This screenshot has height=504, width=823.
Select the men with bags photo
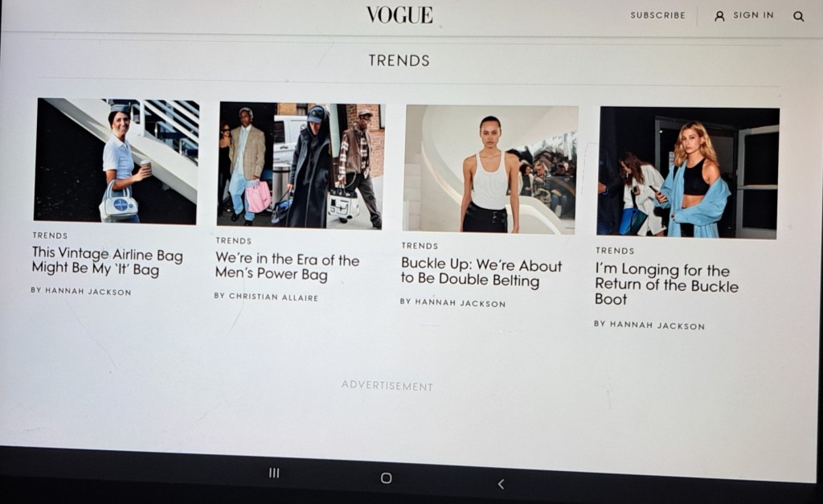click(301, 166)
